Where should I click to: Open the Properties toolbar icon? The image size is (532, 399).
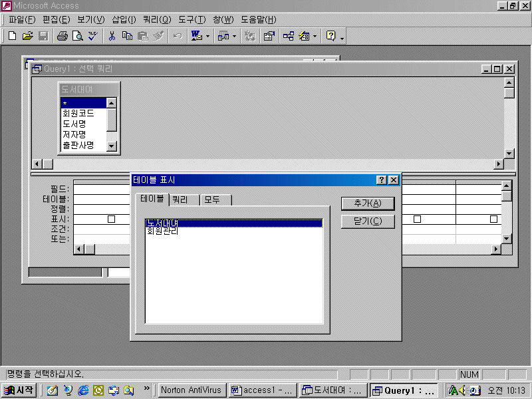(x=269, y=36)
